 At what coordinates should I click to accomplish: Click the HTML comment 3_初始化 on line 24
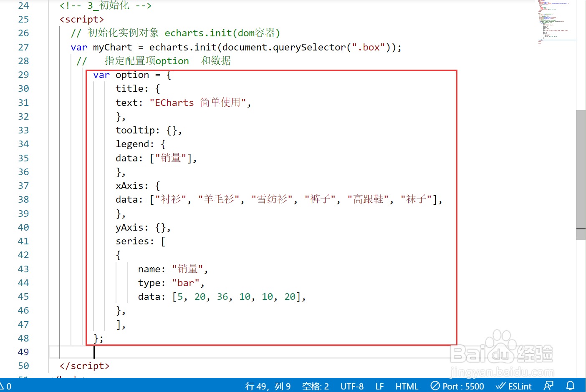point(106,5)
